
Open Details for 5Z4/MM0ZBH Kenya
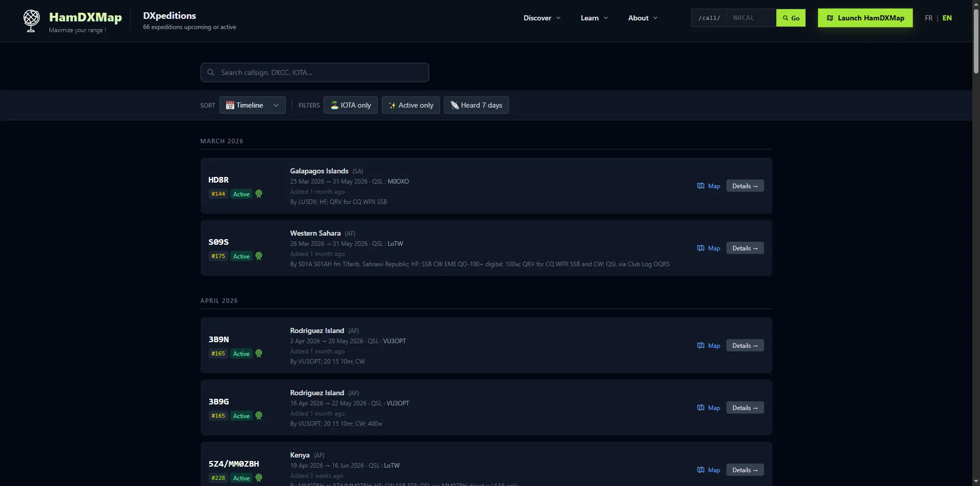click(x=745, y=470)
